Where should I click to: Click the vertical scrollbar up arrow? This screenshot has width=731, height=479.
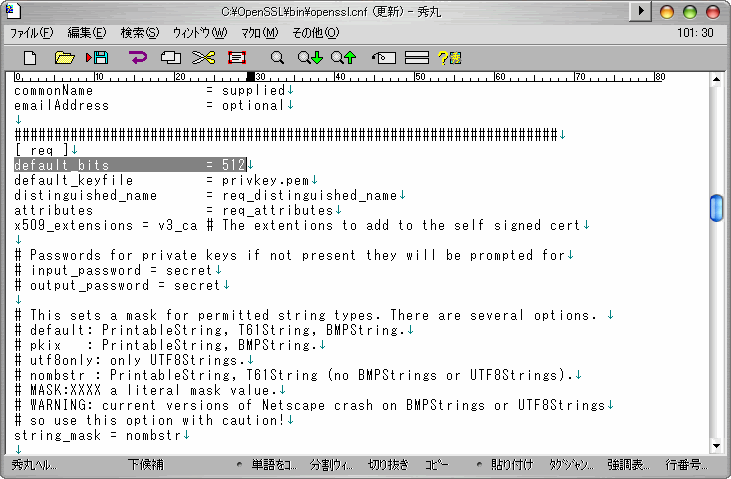[717, 79]
